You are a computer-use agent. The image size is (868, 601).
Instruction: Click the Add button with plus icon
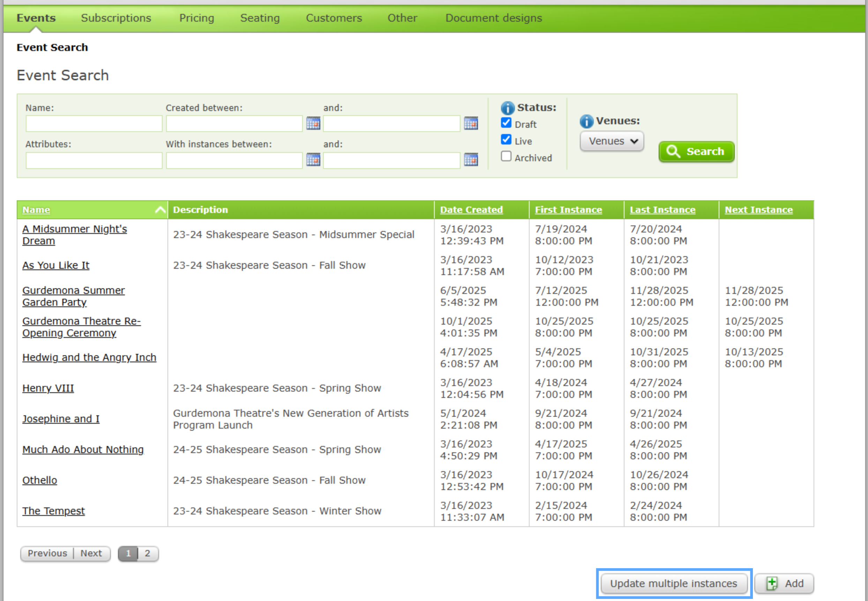point(784,583)
